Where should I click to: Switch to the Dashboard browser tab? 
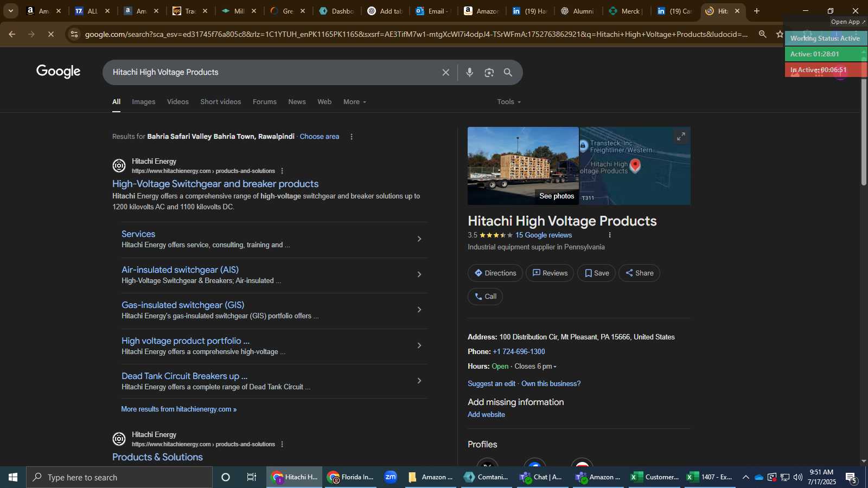click(337, 11)
